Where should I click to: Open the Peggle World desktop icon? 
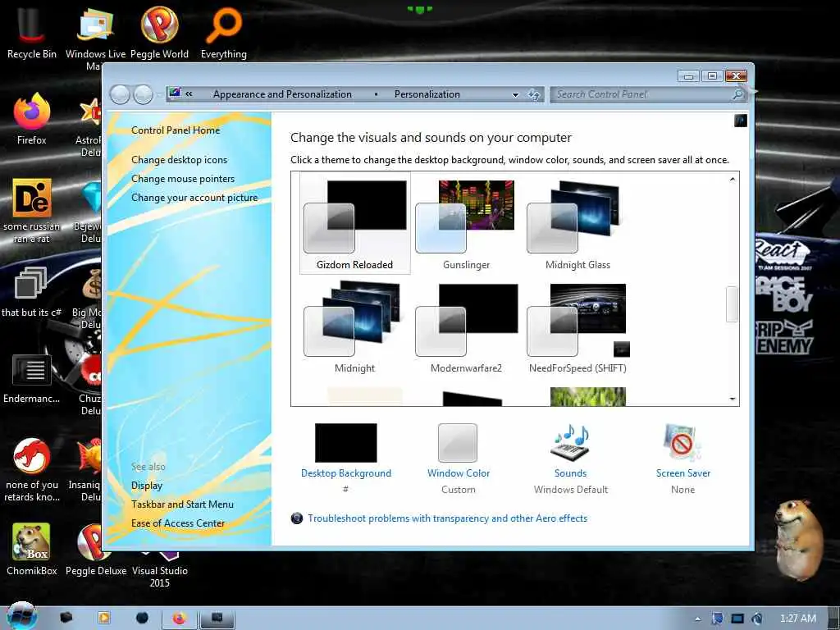coord(159,32)
